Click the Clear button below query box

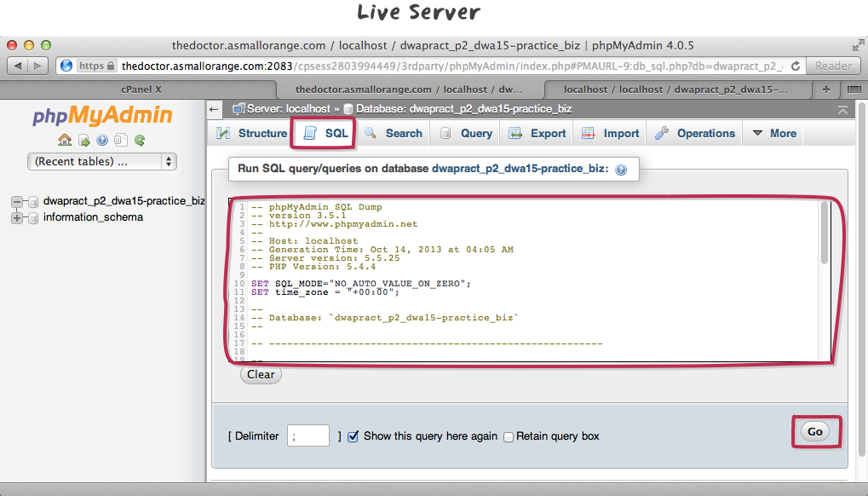(261, 374)
